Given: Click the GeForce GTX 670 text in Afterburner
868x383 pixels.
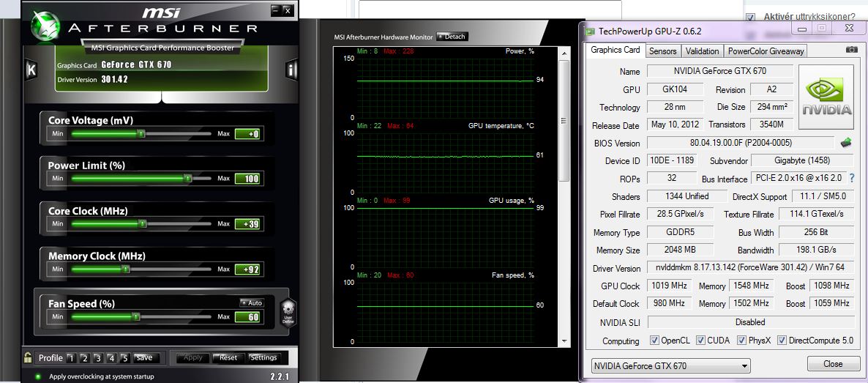Looking at the screenshot, I should pos(136,65).
